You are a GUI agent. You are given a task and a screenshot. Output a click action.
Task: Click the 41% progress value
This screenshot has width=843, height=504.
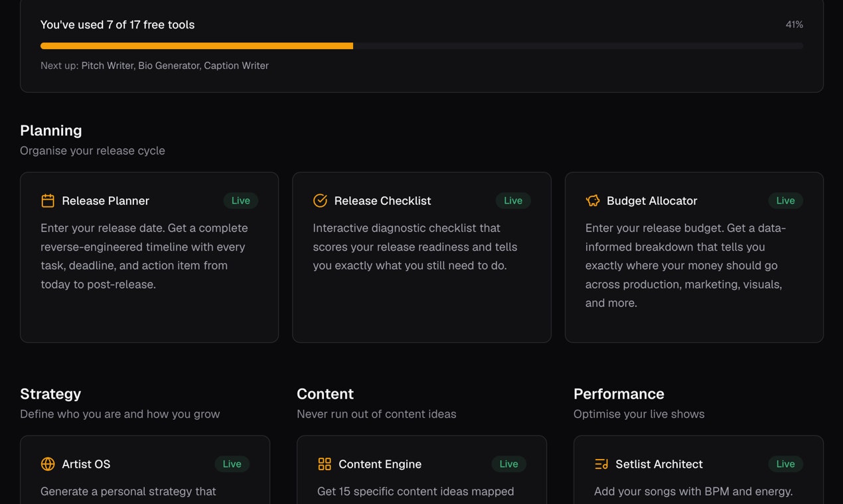coord(795,25)
